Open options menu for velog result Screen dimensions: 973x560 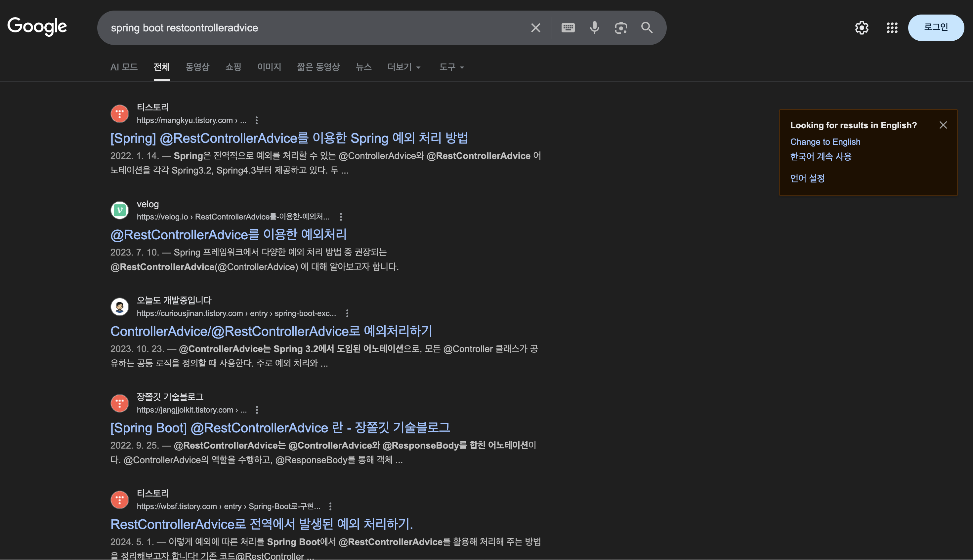click(x=341, y=217)
